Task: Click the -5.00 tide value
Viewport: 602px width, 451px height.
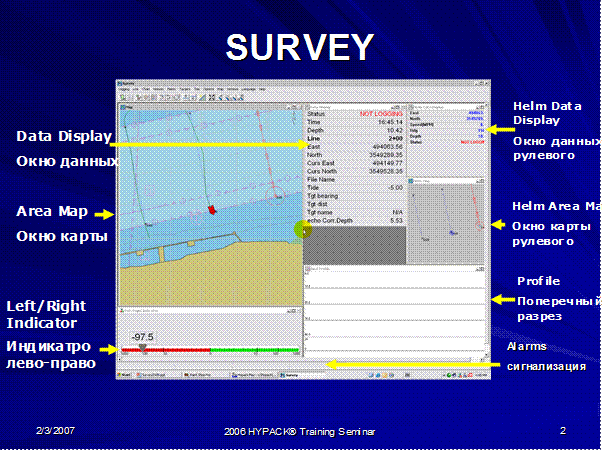Action: click(394, 188)
